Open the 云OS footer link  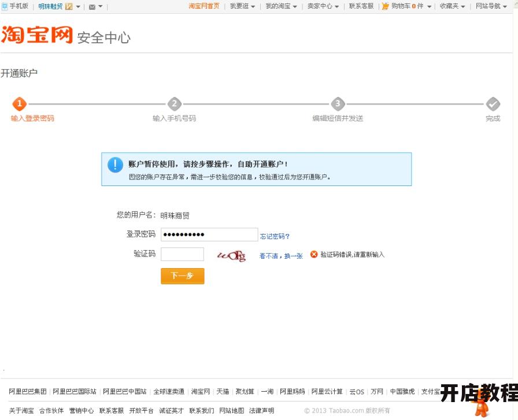pos(357,392)
